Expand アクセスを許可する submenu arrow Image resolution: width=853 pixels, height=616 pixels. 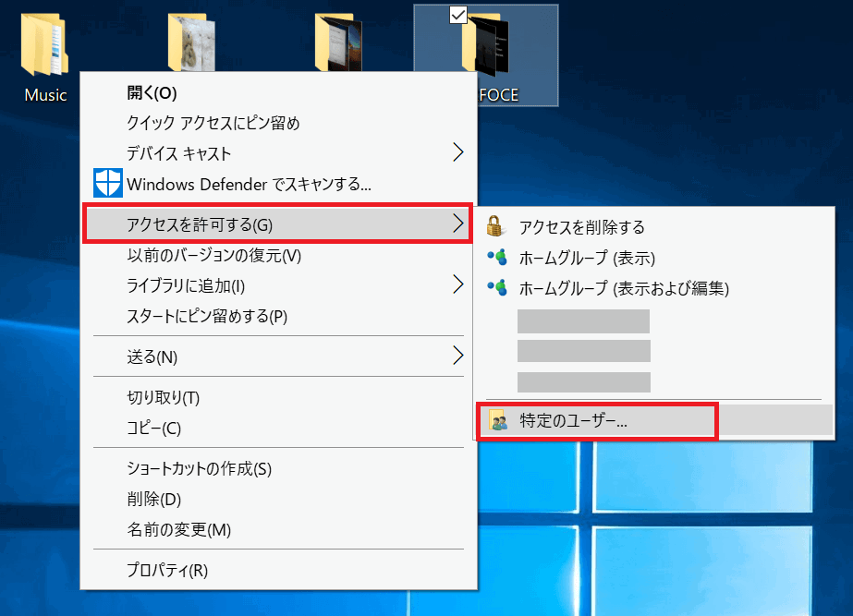coord(458,223)
